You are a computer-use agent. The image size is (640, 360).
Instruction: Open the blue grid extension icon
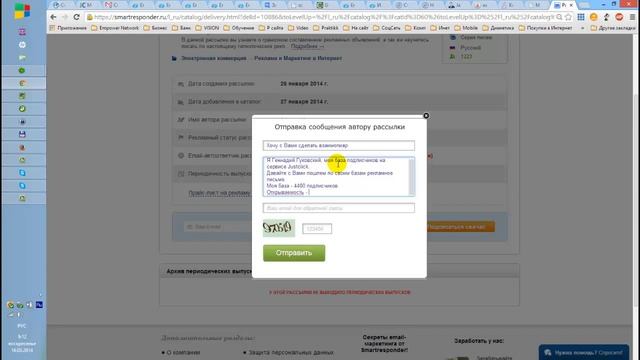coord(581,17)
